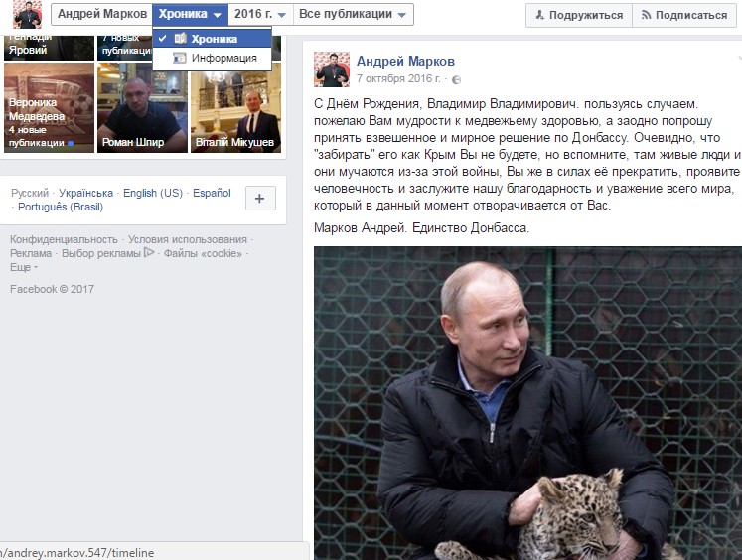Open Роман Шпир friend thumbnail
Viewport: 742px width, 560px height.
pyautogui.click(x=142, y=108)
